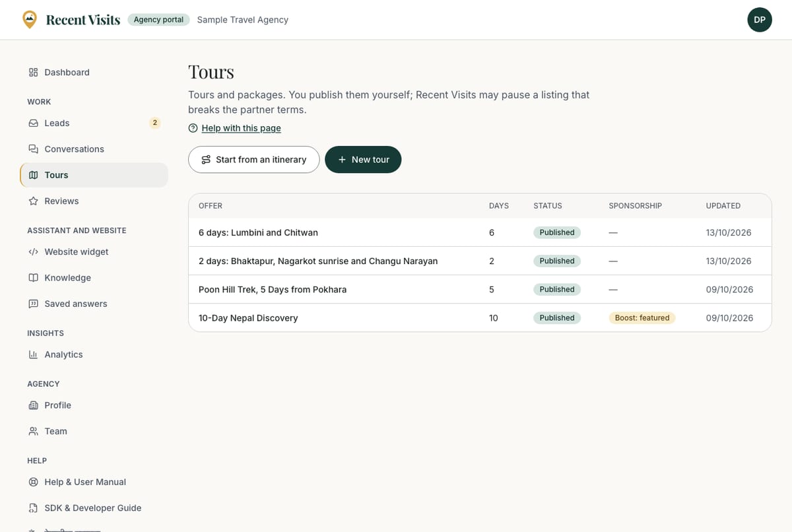
Task: Open Team management page
Action: [x=94, y=432]
